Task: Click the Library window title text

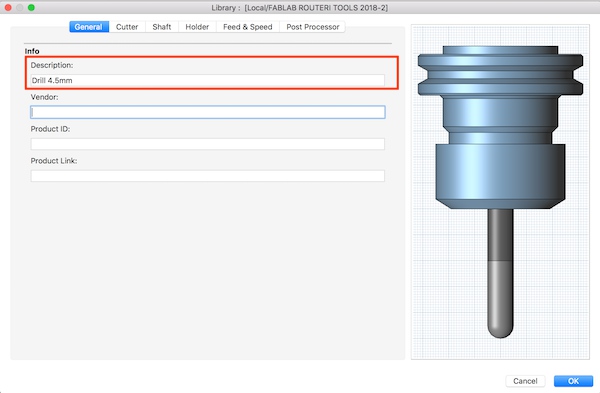Action: coord(300,8)
